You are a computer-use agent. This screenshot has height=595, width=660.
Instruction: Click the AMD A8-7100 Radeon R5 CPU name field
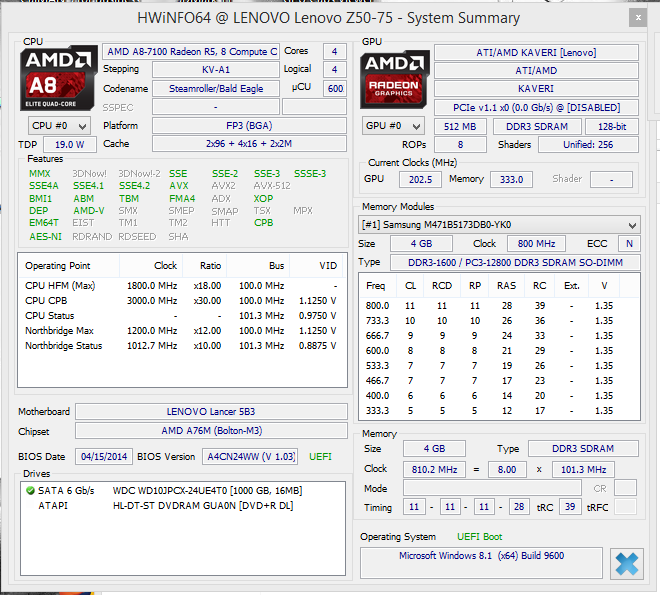[x=191, y=52]
